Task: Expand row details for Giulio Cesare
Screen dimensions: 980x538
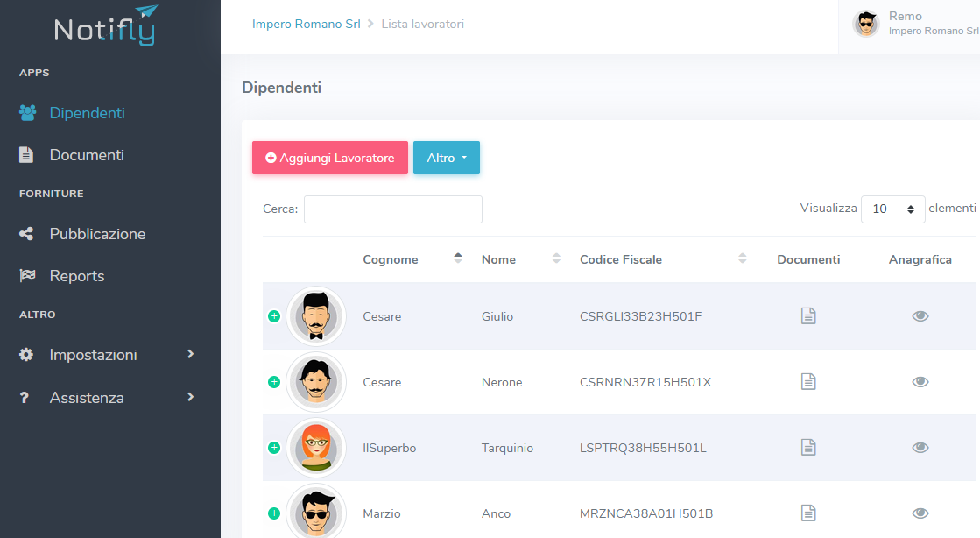Action: coord(274,316)
